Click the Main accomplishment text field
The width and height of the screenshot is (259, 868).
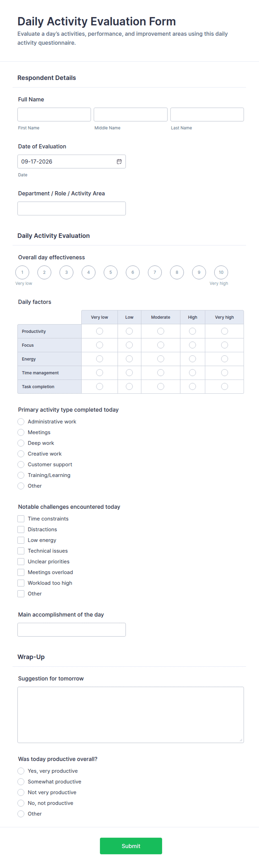[72, 630]
